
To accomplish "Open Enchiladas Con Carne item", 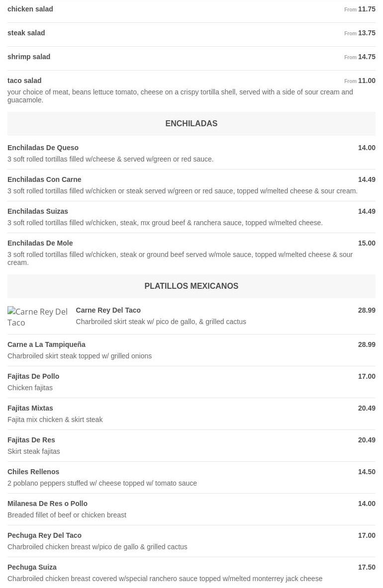I will click(x=44, y=179).
